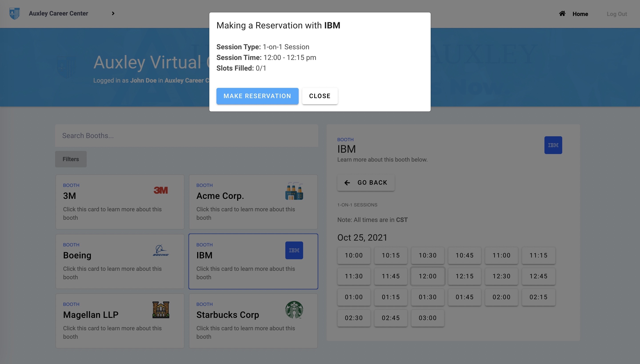
Task: Select the 11:30 time slot
Action: click(x=354, y=277)
